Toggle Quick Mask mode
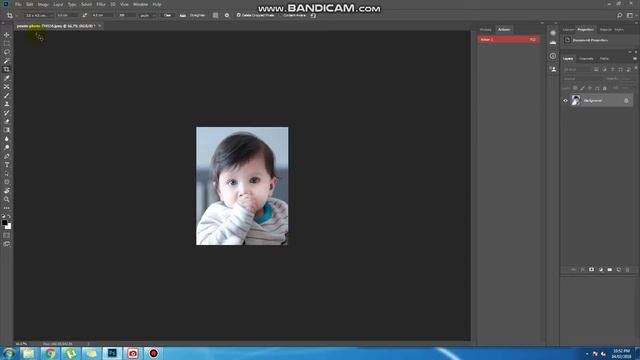The width and height of the screenshot is (640, 360). 7,236
